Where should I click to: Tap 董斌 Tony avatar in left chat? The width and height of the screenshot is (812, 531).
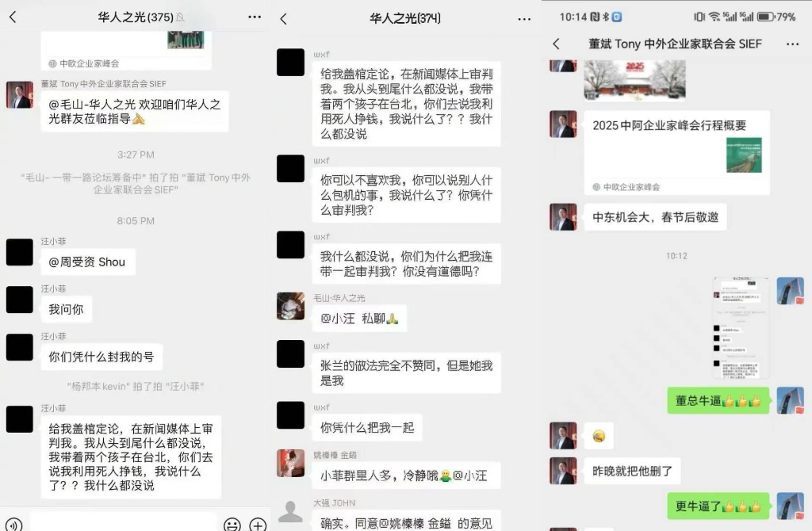tap(20, 94)
